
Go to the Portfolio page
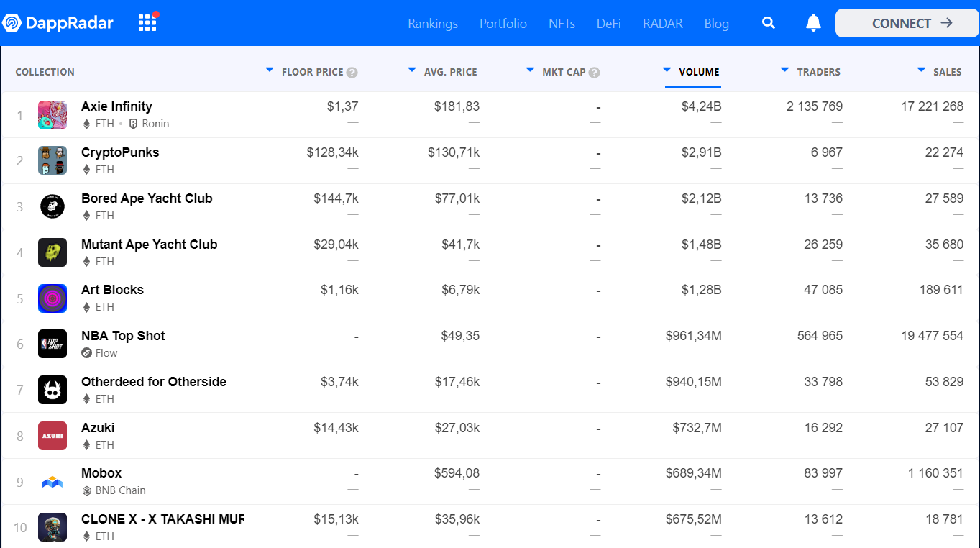click(x=503, y=24)
